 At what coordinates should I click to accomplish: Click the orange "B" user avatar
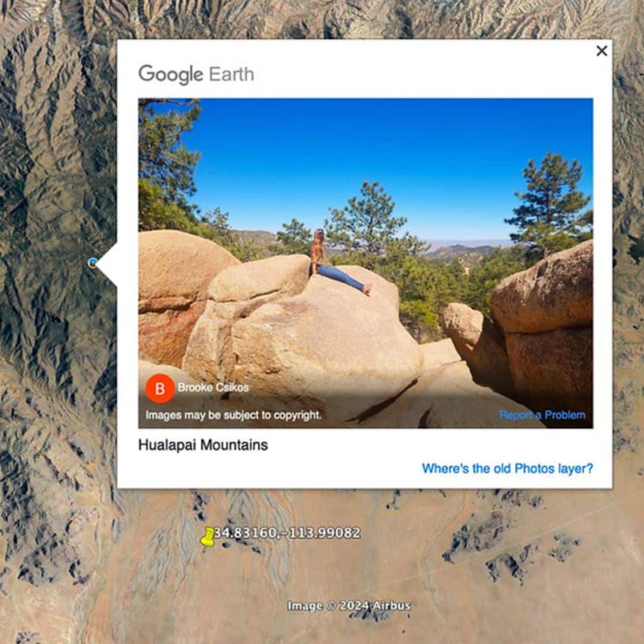160,388
